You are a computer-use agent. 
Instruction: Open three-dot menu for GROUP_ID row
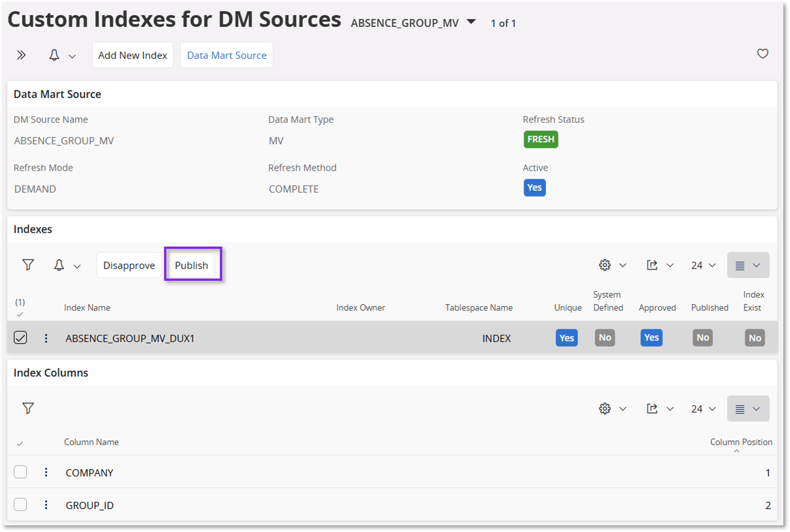[46, 505]
